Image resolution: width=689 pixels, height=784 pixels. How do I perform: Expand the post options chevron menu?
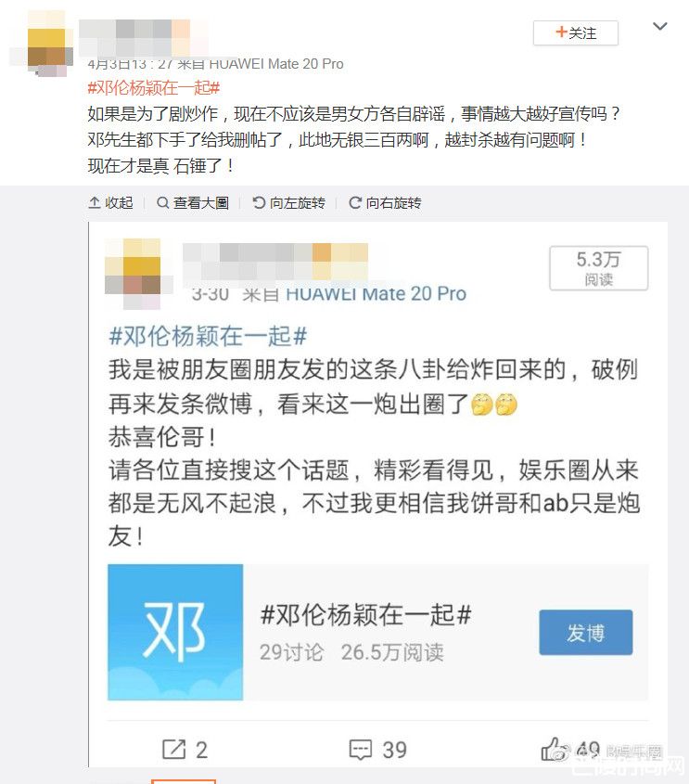(x=660, y=27)
